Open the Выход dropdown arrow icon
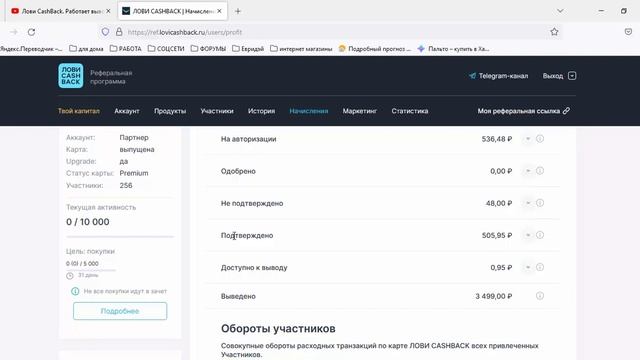The height and width of the screenshot is (360, 640). [x=572, y=76]
